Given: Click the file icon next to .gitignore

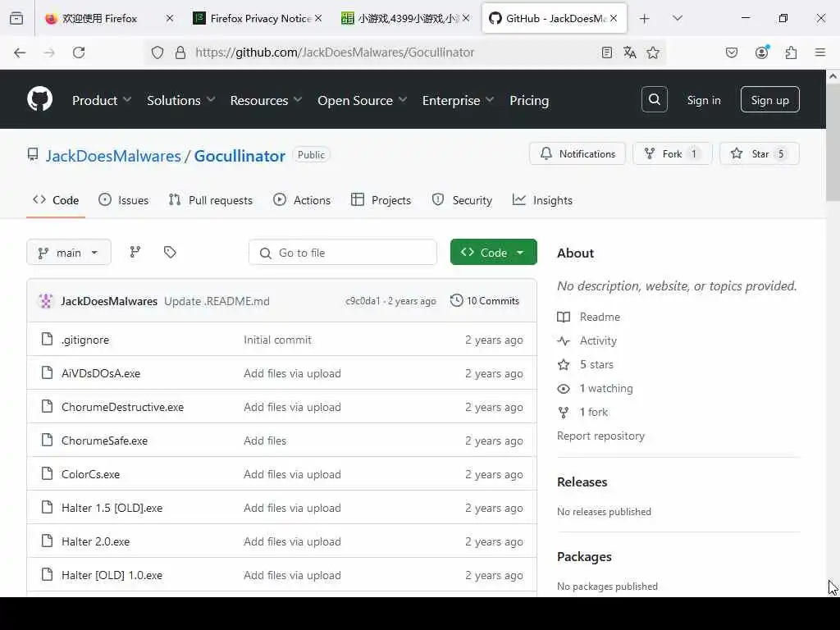Looking at the screenshot, I should (47, 339).
